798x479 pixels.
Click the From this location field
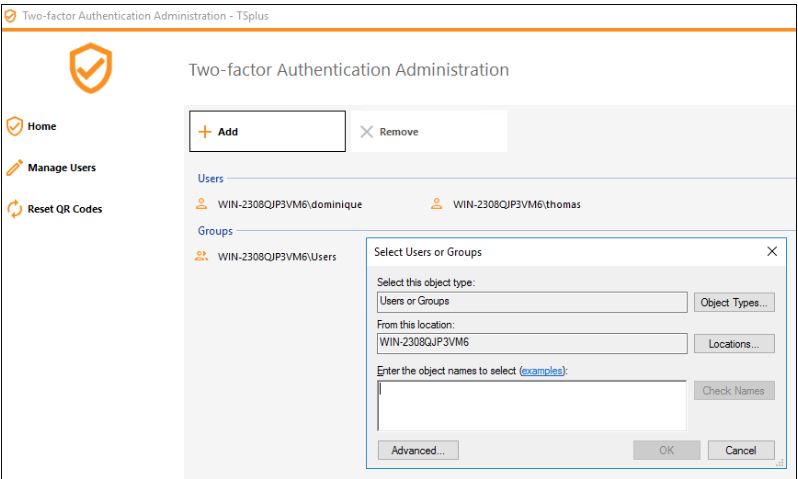point(532,344)
